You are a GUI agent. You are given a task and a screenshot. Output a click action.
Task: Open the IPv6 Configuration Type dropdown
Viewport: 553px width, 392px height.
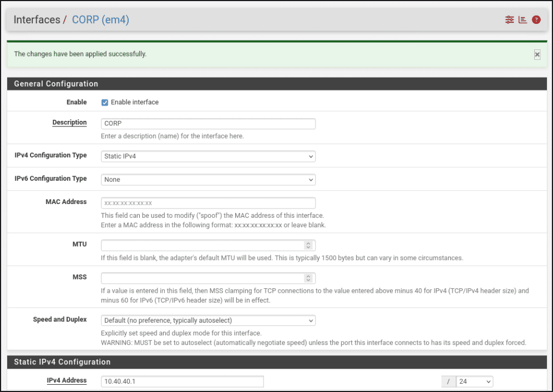pos(208,180)
